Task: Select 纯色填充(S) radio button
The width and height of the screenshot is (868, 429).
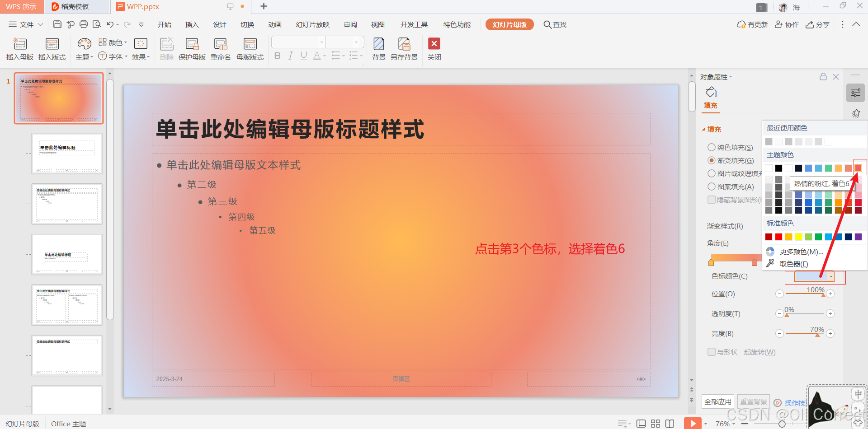Action: tap(712, 147)
